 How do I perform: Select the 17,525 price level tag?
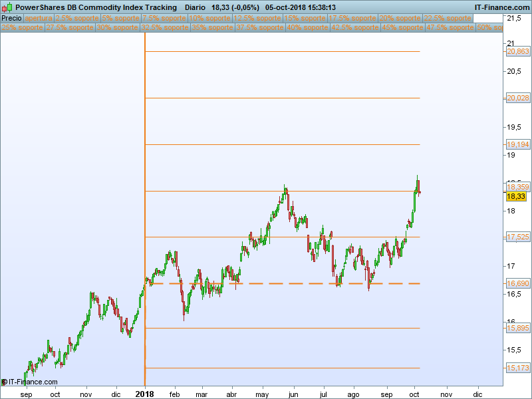[518, 237]
